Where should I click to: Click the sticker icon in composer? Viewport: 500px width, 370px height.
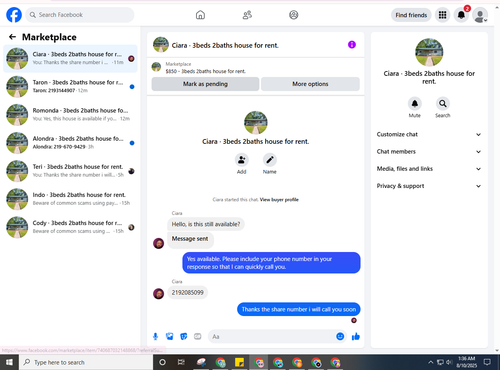[184, 337]
